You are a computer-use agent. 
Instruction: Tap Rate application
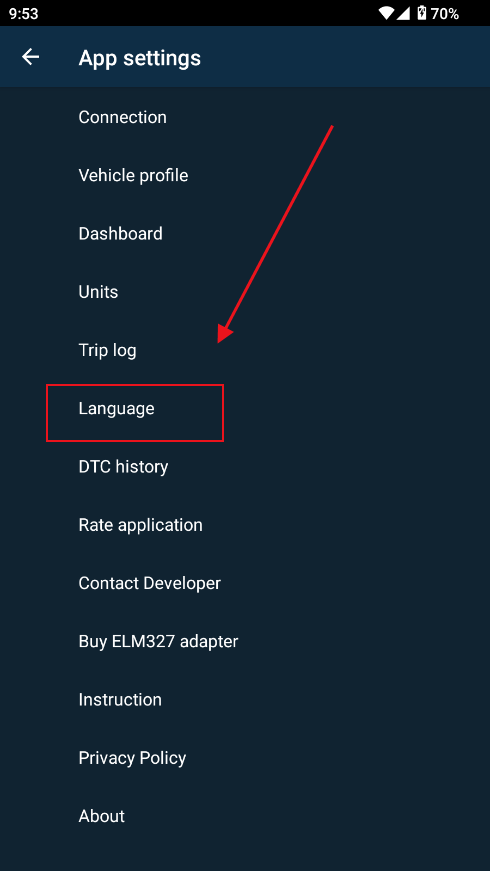point(245,525)
